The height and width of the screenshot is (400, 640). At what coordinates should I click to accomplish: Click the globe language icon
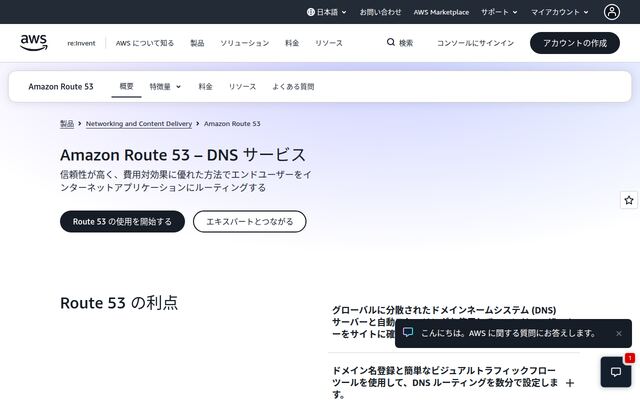pos(311,12)
